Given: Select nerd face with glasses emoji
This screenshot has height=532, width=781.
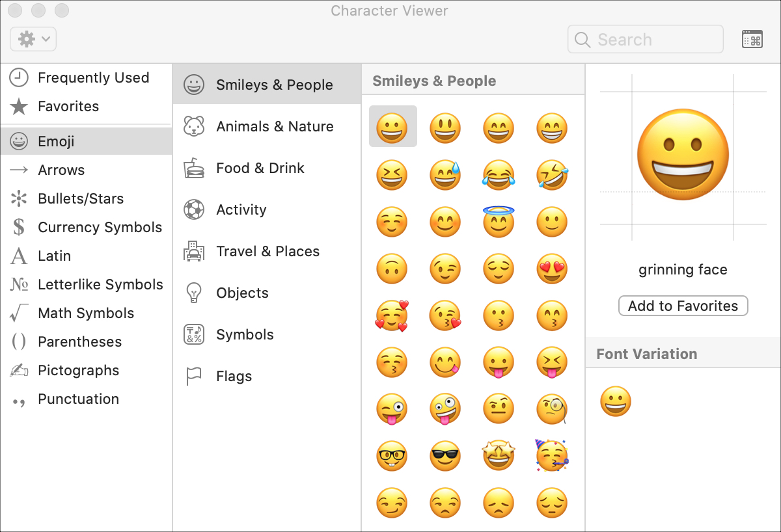Looking at the screenshot, I should pos(392,456).
